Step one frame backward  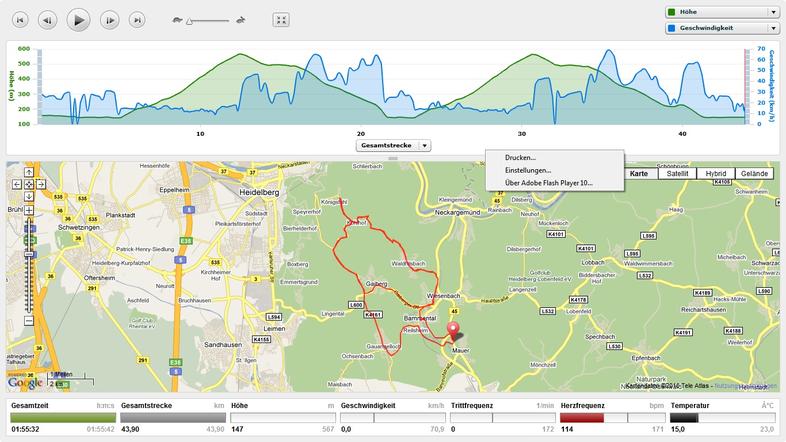click(48, 20)
